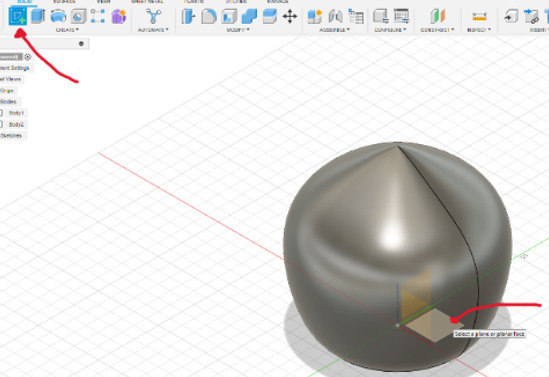Screen dimensions: 549x377
Task: Click the origin point in the viewport
Action: point(397,325)
